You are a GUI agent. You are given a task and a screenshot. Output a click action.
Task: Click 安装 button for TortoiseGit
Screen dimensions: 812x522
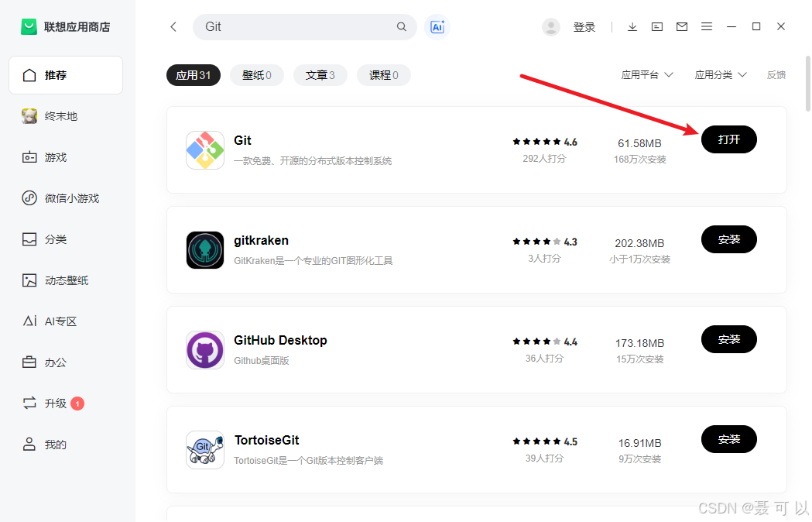(x=729, y=440)
